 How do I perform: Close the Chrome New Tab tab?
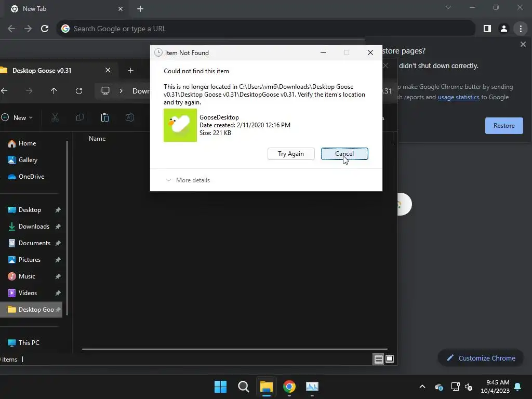121,9
